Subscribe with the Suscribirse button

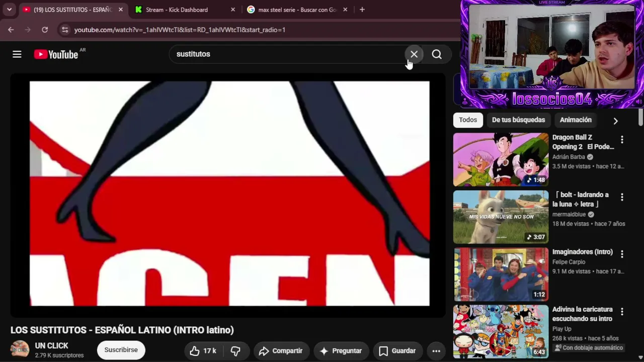(x=121, y=350)
